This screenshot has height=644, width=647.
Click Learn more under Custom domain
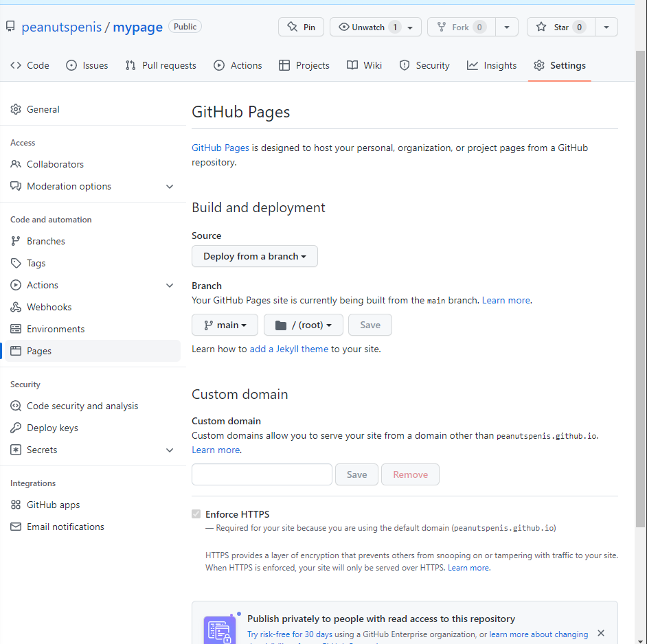click(216, 450)
